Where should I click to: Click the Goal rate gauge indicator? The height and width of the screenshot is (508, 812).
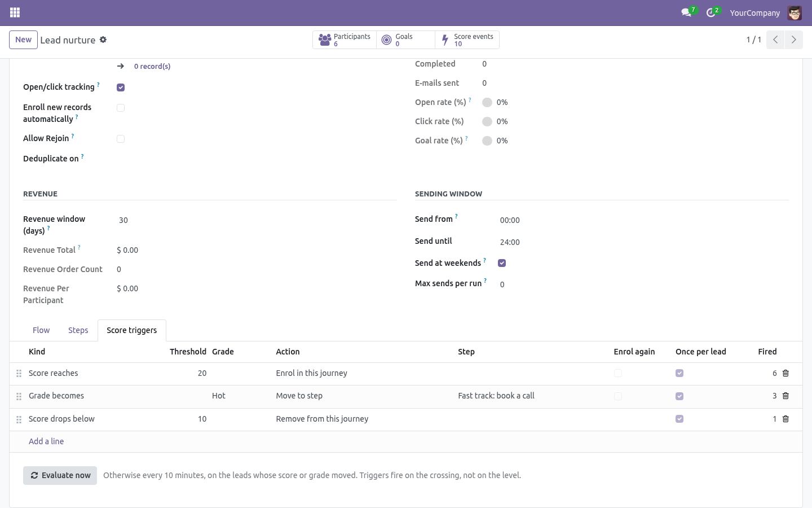point(487,141)
